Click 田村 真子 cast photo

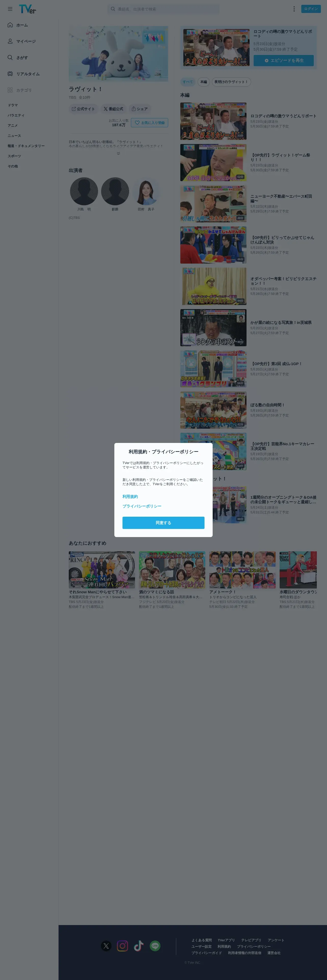pos(146,191)
